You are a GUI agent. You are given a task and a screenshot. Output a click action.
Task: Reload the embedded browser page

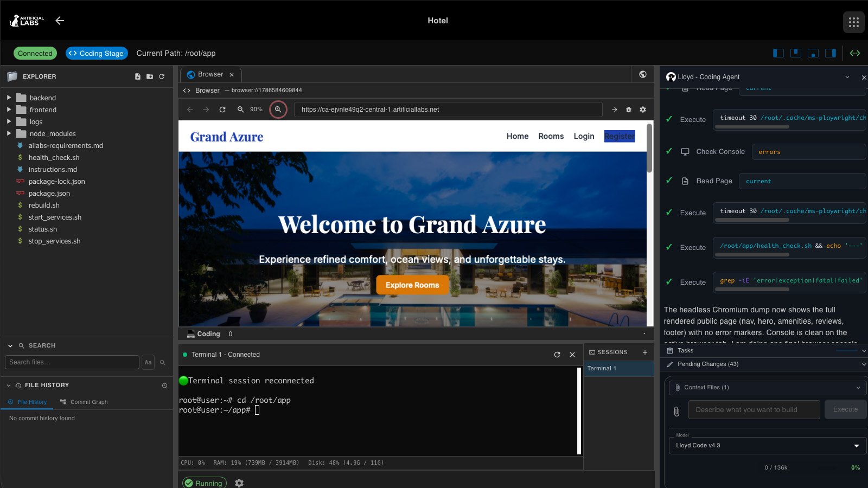pos(222,110)
